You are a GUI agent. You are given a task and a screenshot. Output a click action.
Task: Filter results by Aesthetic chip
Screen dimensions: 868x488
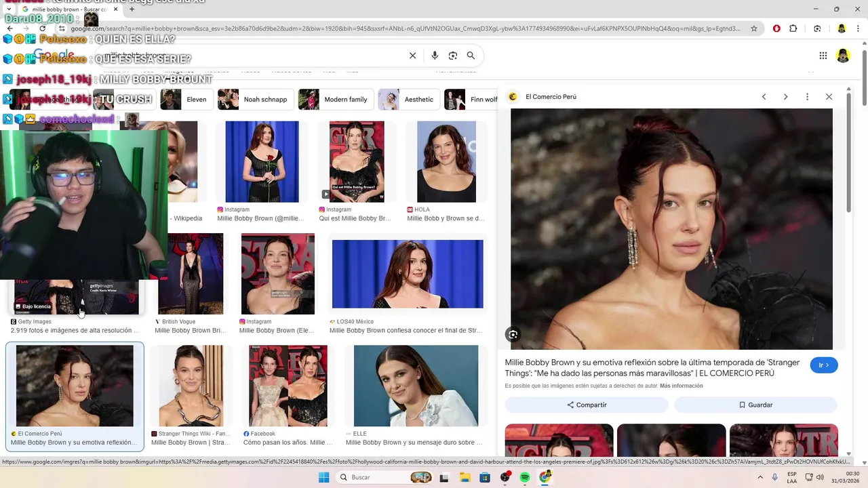click(408, 100)
